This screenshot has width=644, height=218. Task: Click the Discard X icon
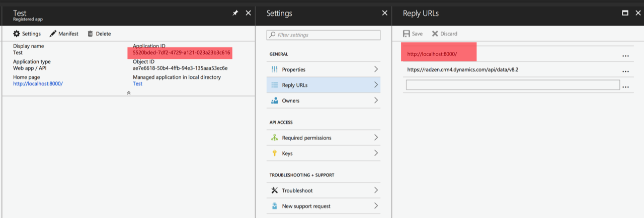435,34
